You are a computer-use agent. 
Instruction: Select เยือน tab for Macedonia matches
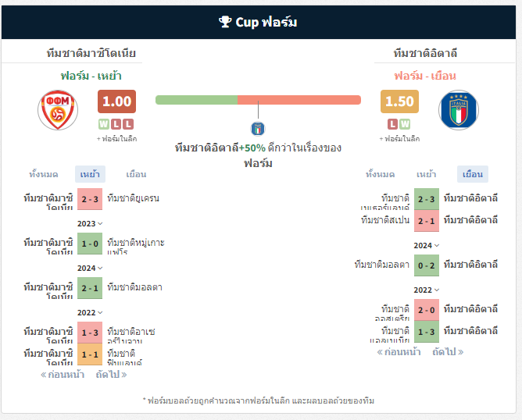[x=136, y=174]
